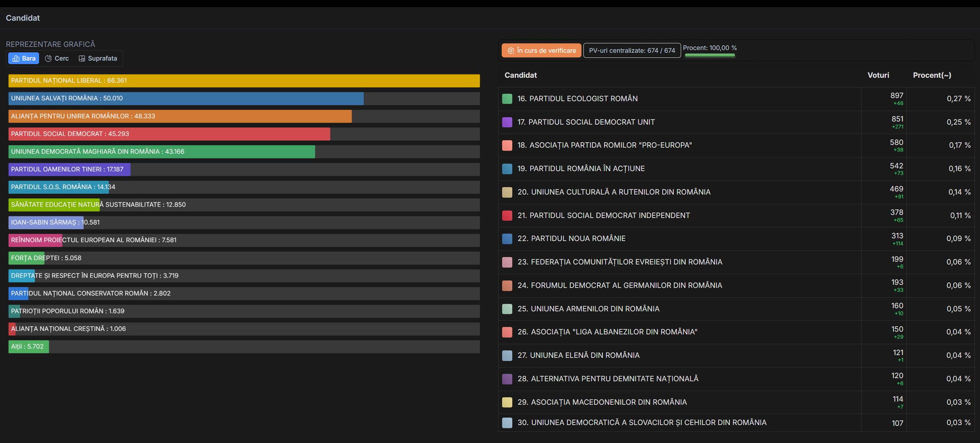Switch chart to Bara view
980x443 pixels.
coord(24,59)
